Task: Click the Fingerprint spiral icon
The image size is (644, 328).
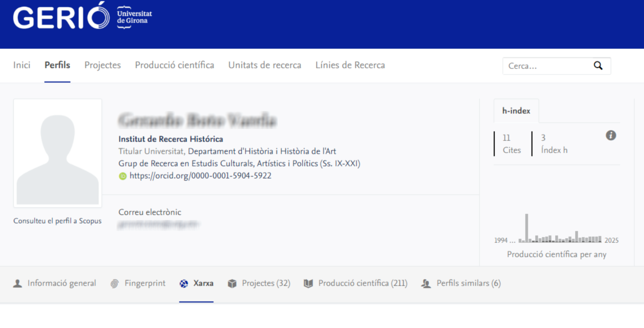Action: [114, 284]
